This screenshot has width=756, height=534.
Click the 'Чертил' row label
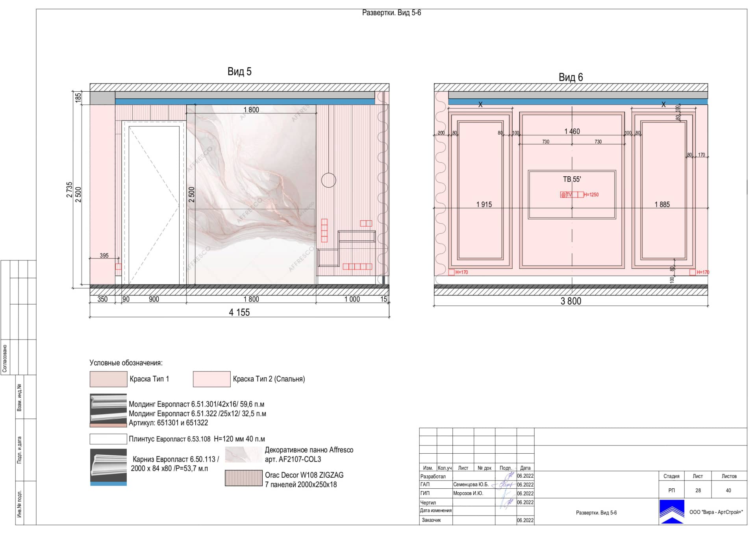point(428,503)
